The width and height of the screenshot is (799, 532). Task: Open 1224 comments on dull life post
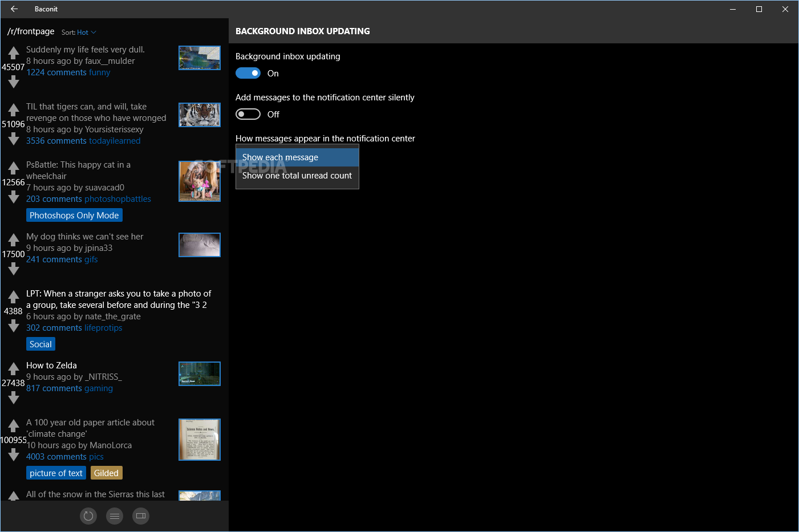(56, 72)
